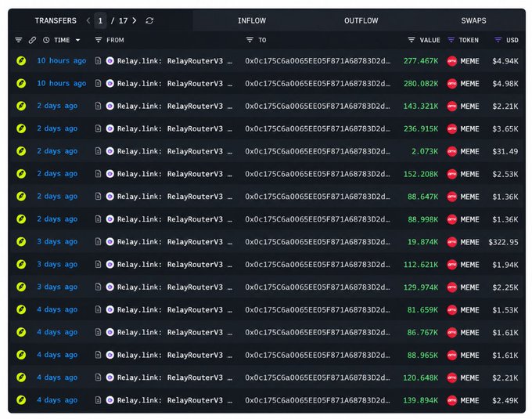Click contract document icon in 112.621K row
Image resolution: width=532 pixels, height=419 pixels.
[98, 265]
